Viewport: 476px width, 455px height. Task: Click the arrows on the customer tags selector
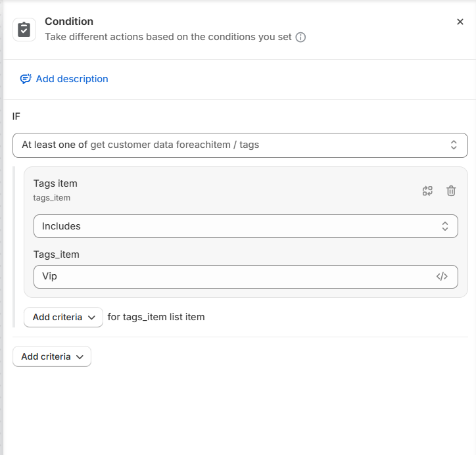(x=454, y=145)
